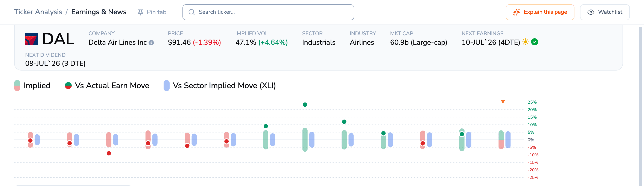The height and width of the screenshot is (186, 644).
Task: Click the green actual move dot just below 15%
Action: [x=344, y=122]
